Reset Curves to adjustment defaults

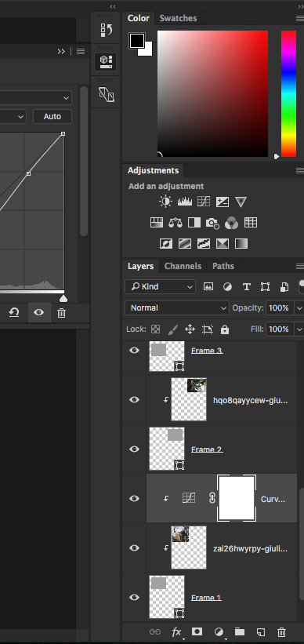click(14, 312)
